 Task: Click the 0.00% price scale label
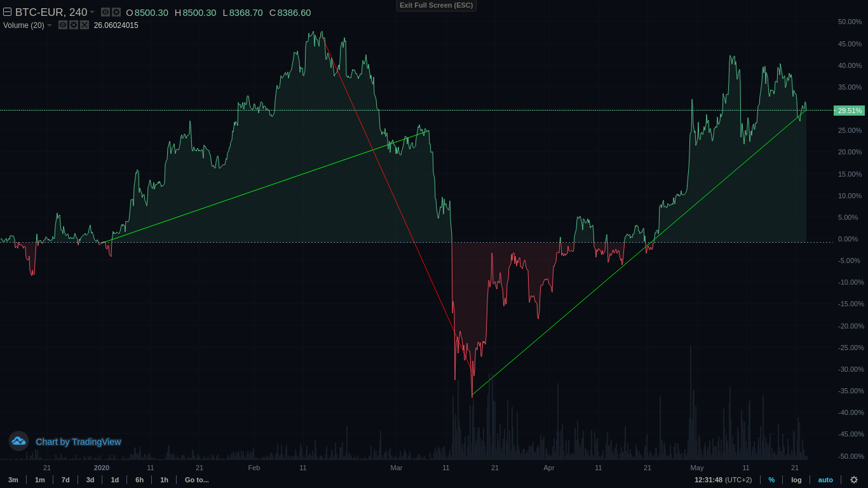pyautogui.click(x=848, y=239)
